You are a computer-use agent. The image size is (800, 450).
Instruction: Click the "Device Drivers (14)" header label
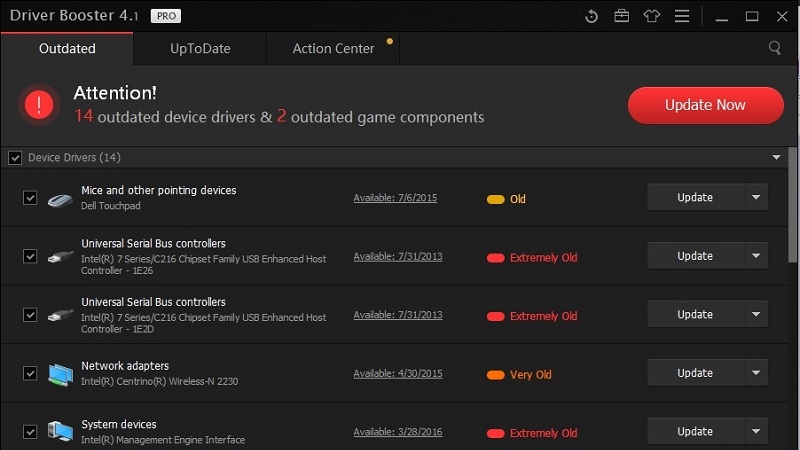tap(74, 158)
